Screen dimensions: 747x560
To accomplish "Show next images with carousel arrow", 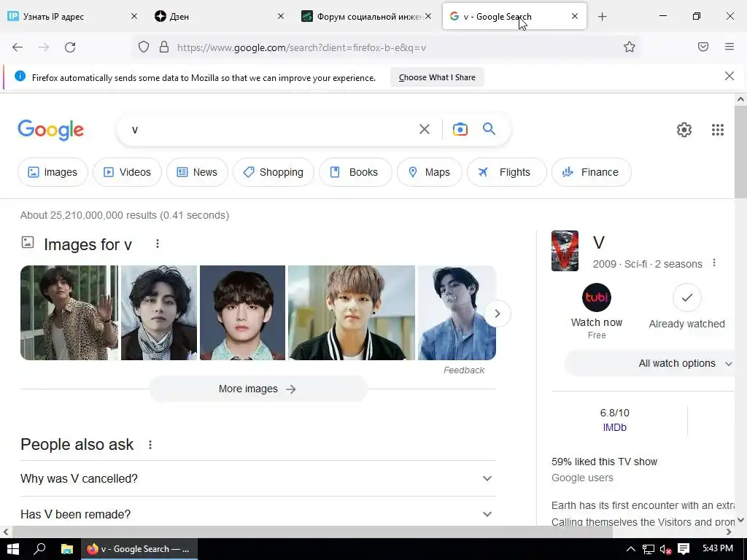I will point(498,314).
